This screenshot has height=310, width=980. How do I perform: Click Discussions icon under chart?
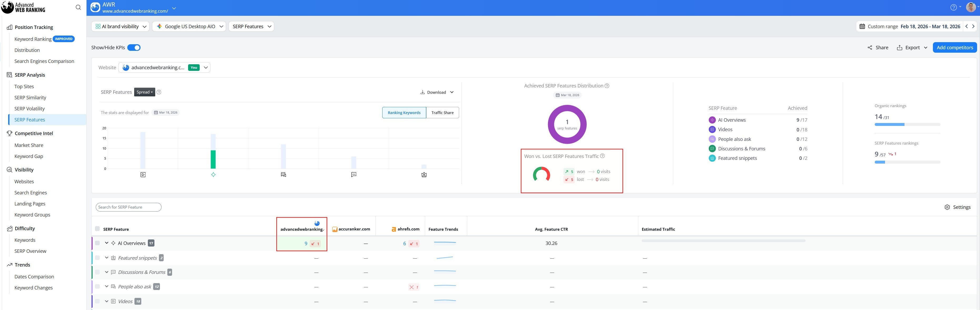(x=354, y=175)
